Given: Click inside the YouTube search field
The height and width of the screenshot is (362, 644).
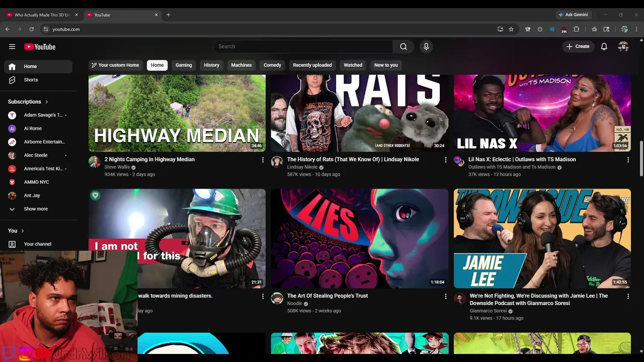Looking at the screenshot, I should pos(303,47).
